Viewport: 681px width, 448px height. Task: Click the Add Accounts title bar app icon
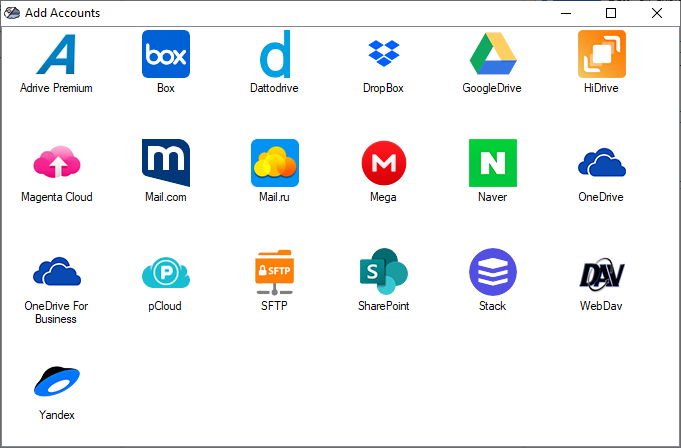click(12, 13)
